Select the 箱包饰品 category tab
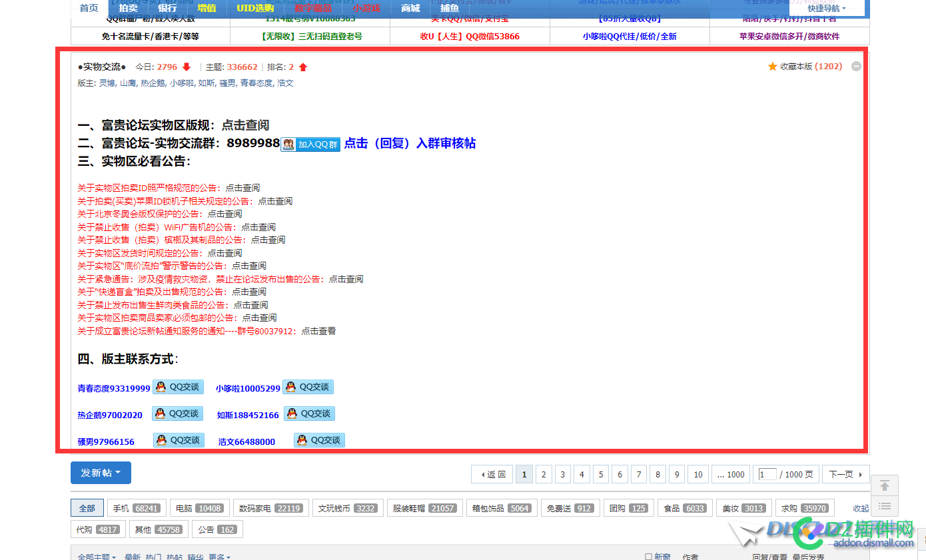 [x=502, y=508]
